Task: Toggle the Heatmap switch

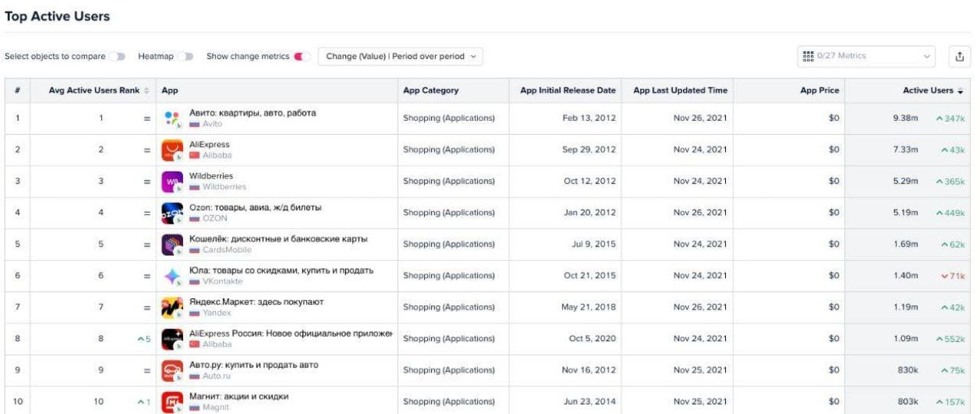Action: tap(185, 57)
